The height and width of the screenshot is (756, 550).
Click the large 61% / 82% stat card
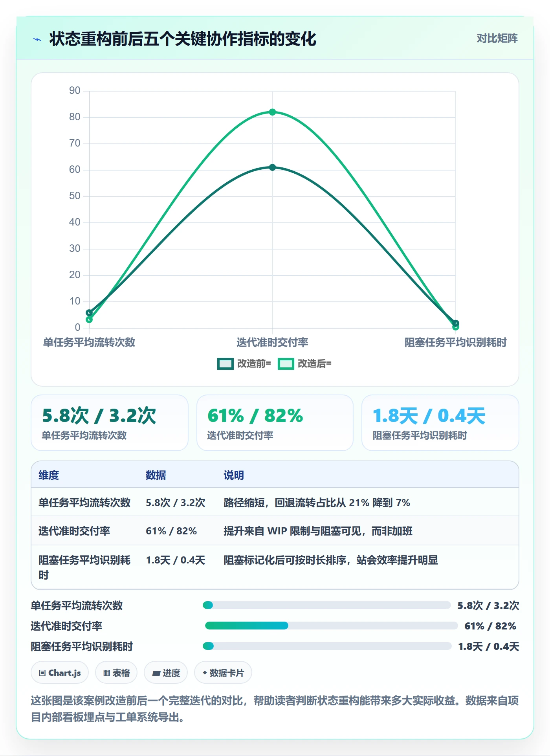275,423
